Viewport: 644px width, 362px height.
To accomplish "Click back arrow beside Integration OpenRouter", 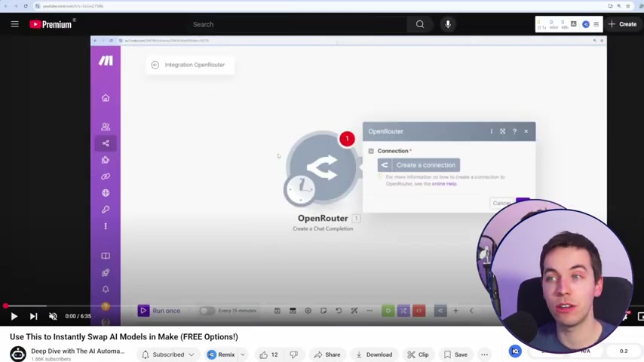I will (x=155, y=65).
